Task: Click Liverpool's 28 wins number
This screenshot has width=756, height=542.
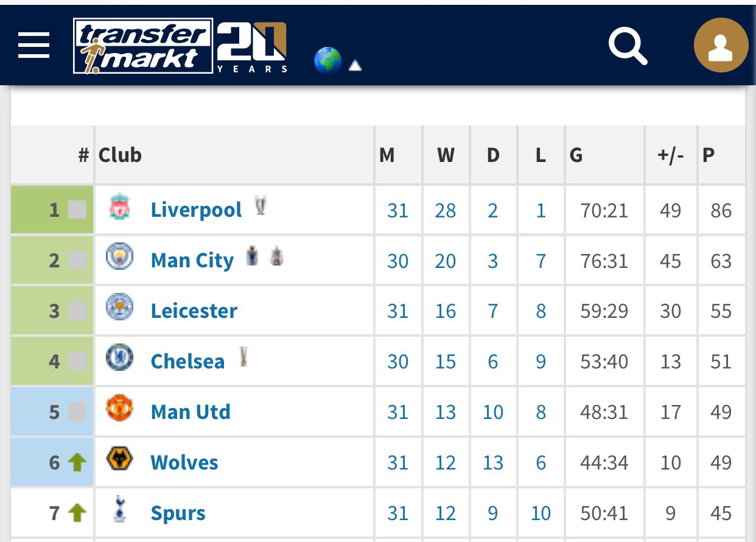Action: [x=446, y=211]
